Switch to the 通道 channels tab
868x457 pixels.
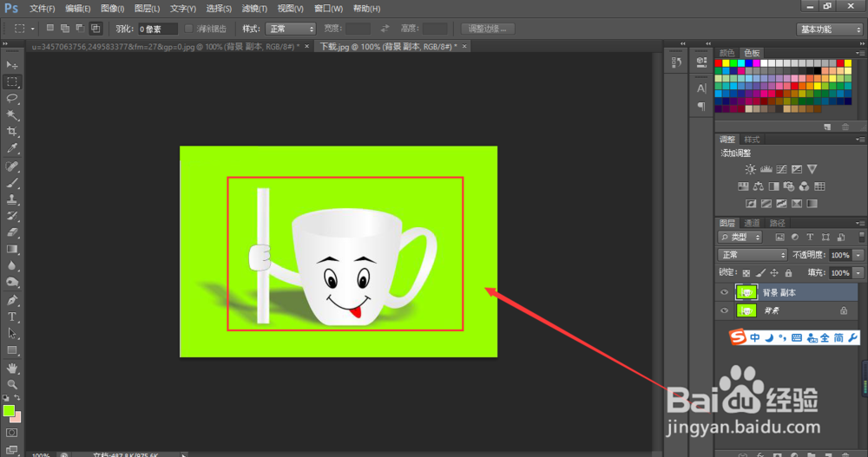coord(752,223)
